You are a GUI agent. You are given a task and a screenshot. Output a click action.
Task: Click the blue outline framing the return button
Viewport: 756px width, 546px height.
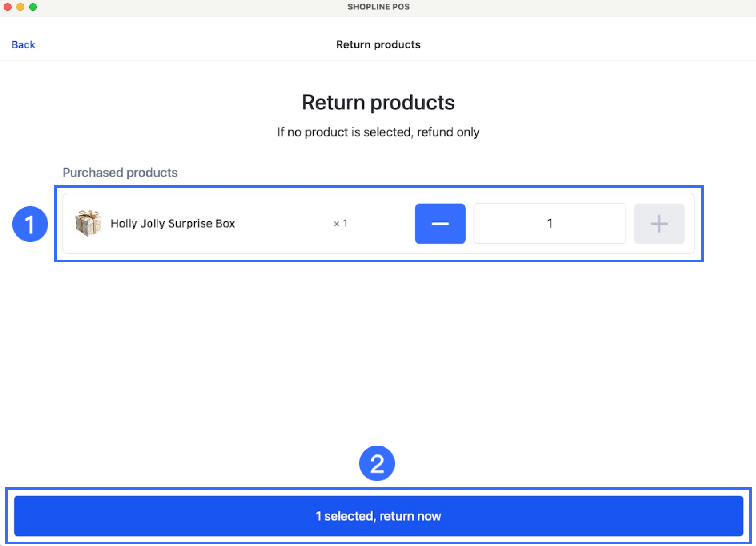point(378,489)
